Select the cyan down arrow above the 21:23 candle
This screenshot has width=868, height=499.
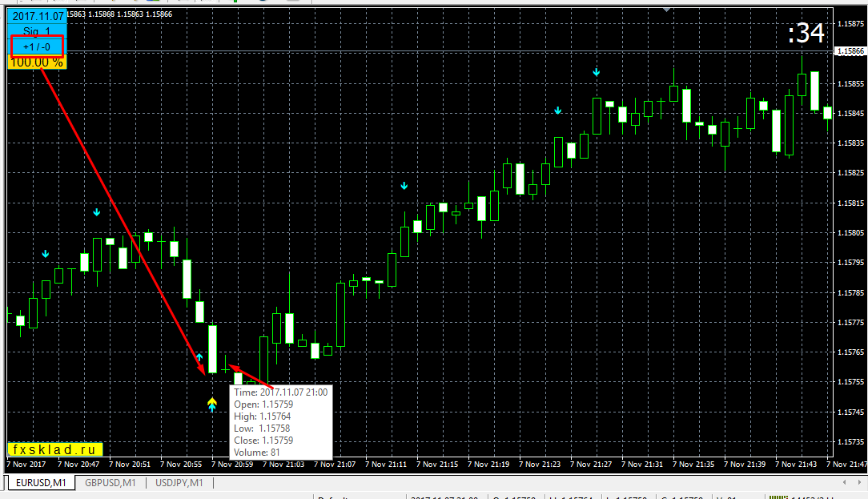click(x=558, y=111)
